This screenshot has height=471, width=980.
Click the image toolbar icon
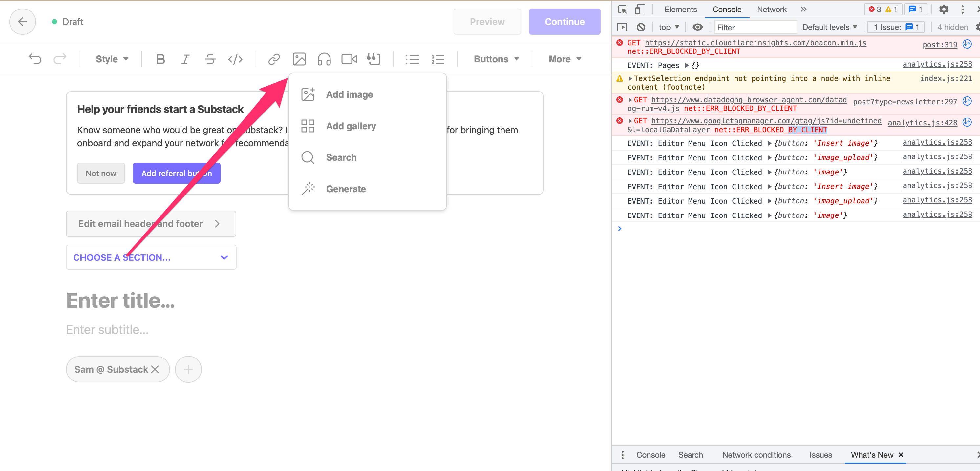coord(299,59)
